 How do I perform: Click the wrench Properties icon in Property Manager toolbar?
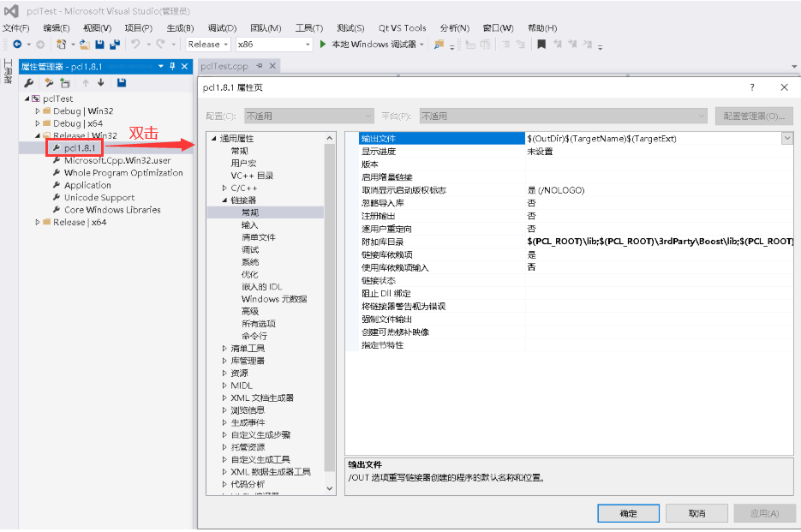tap(28, 83)
